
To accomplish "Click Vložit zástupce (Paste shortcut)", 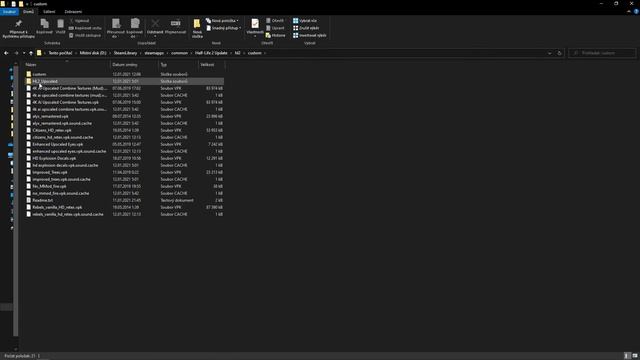I will [85, 35].
